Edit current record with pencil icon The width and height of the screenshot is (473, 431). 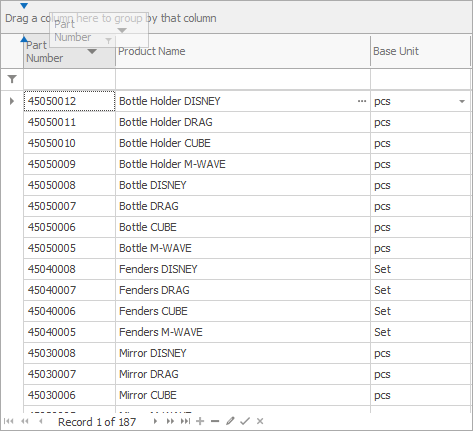coord(230,421)
